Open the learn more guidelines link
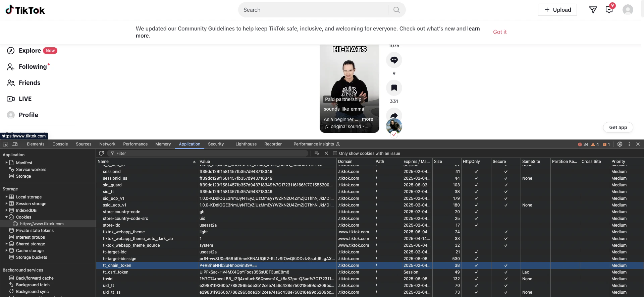This screenshot has width=644, height=297. pyautogui.click(x=474, y=28)
